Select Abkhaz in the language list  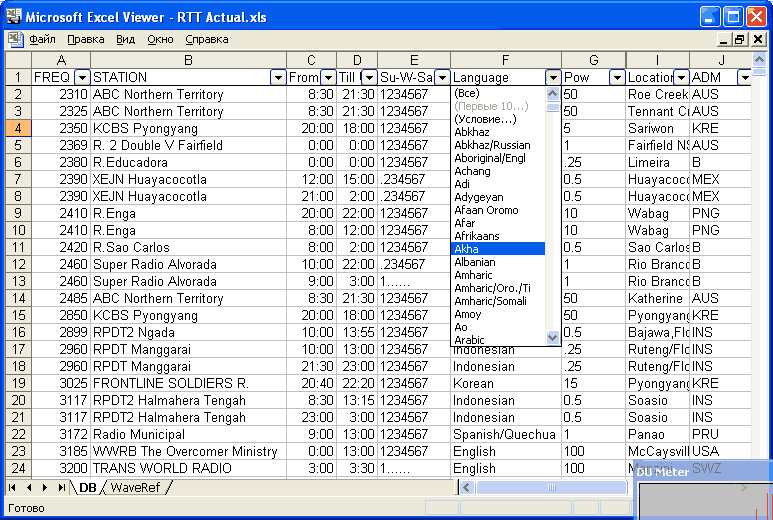(498, 132)
